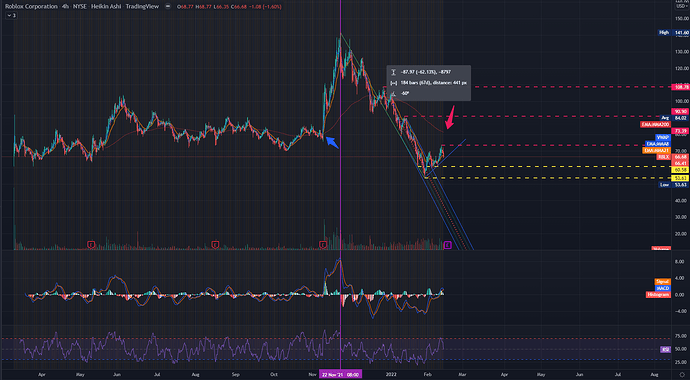This screenshot has width=690, height=380.
Task: Click the price range measurement tooltip box
Action: pyautogui.click(x=429, y=83)
